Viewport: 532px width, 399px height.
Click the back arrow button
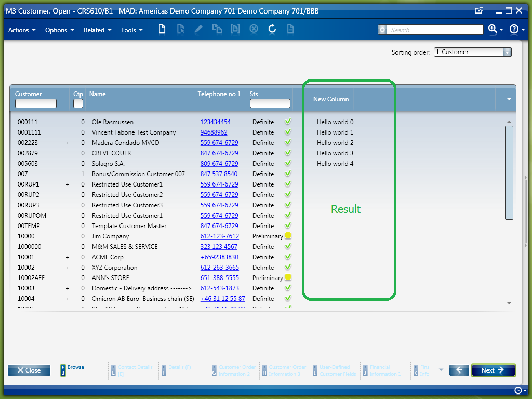point(459,370)
